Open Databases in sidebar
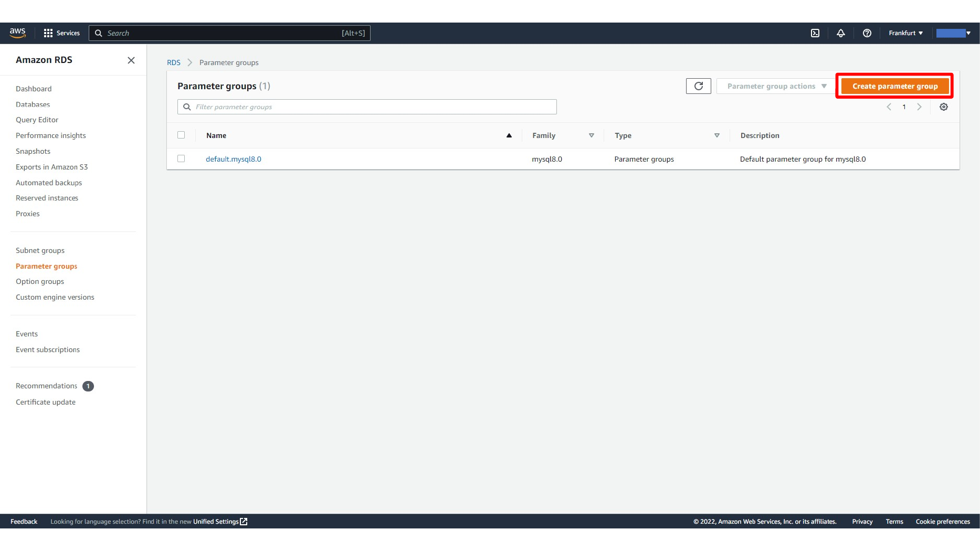This screenshot has height=551, width=980. 33,104
